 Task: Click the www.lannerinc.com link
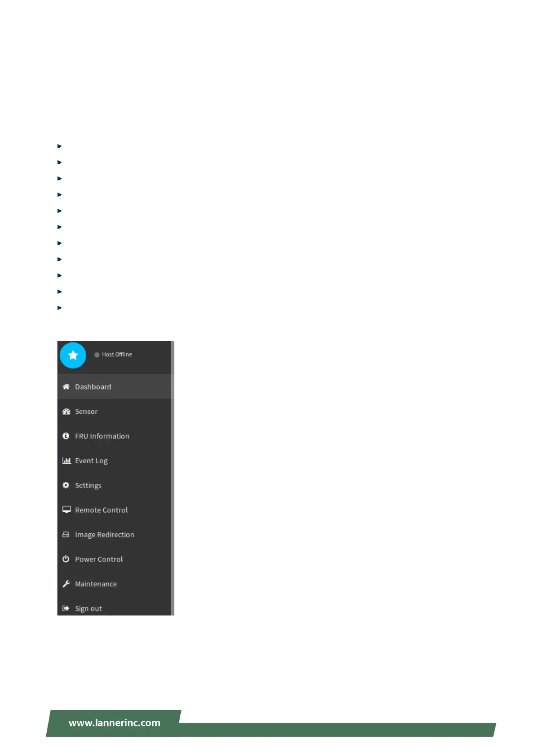pyautogui.click(x=115, y=723)
